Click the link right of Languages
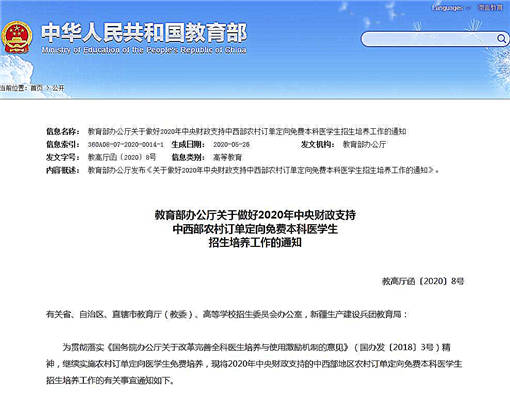 [x=490, y=7]
